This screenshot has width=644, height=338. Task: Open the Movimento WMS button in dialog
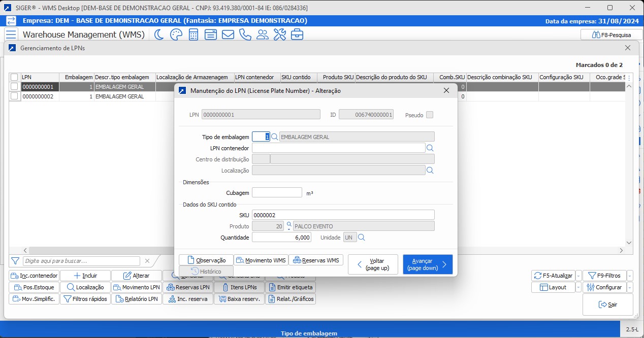pos(261,260)
